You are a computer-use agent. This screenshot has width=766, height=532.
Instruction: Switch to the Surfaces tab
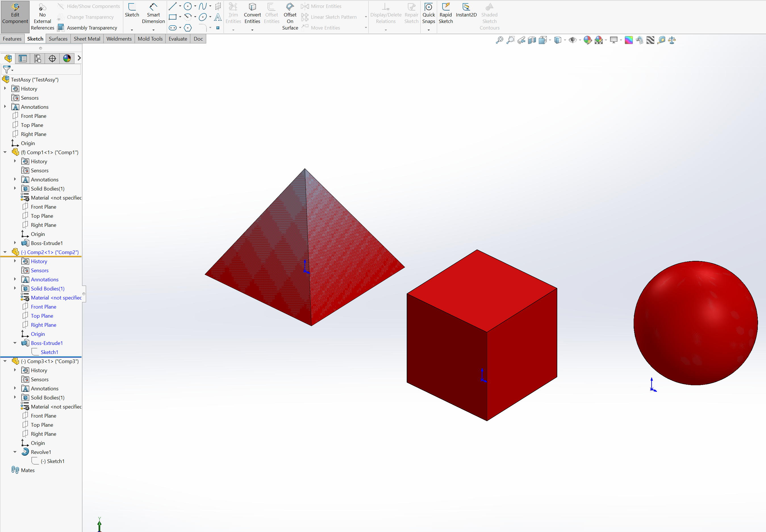click(58, 39)
